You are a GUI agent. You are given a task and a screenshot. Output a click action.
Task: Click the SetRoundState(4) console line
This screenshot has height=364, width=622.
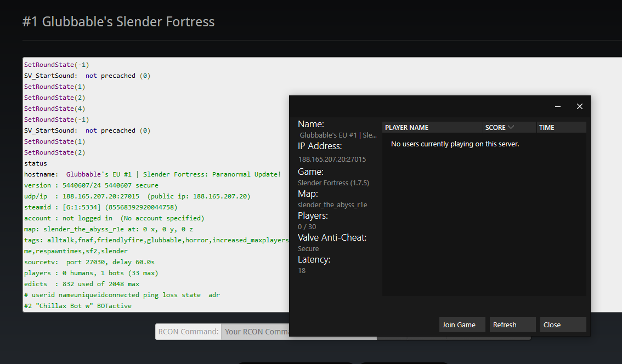point(54,108)
